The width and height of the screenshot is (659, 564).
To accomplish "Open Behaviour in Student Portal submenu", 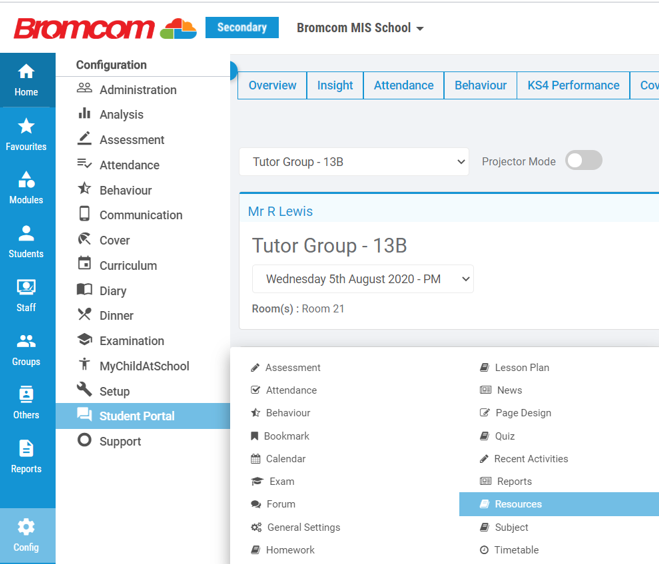I will [280, 413].
